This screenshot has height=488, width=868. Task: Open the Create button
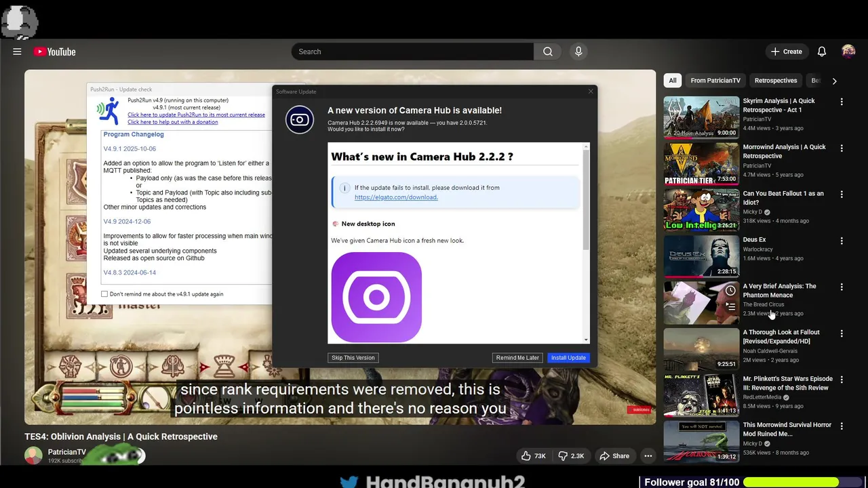(786, 52)
